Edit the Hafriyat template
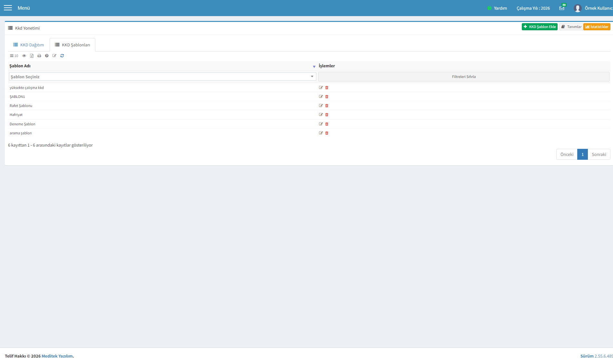This screenshot has height=364, width=613. [x=321, y=115]
